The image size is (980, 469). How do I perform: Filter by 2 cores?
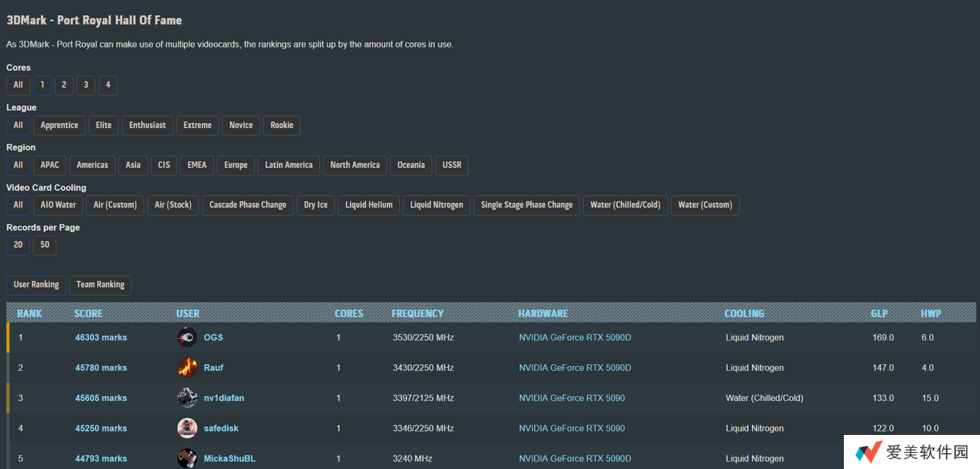click(x=64, y=85)
